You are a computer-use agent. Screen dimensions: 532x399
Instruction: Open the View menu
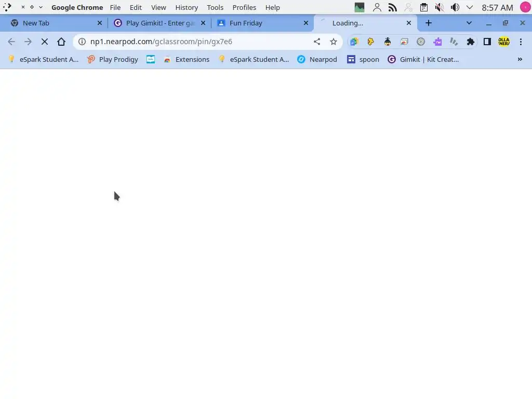158,7
